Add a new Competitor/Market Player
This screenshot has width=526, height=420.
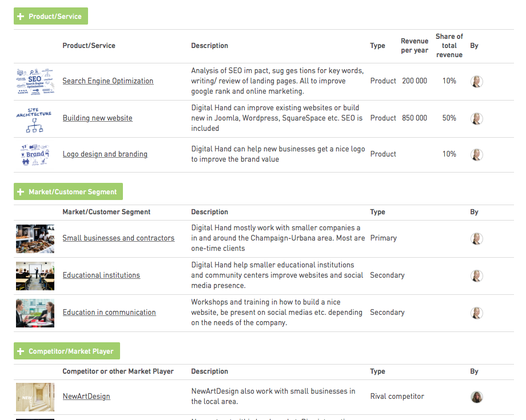pos(67,351)
